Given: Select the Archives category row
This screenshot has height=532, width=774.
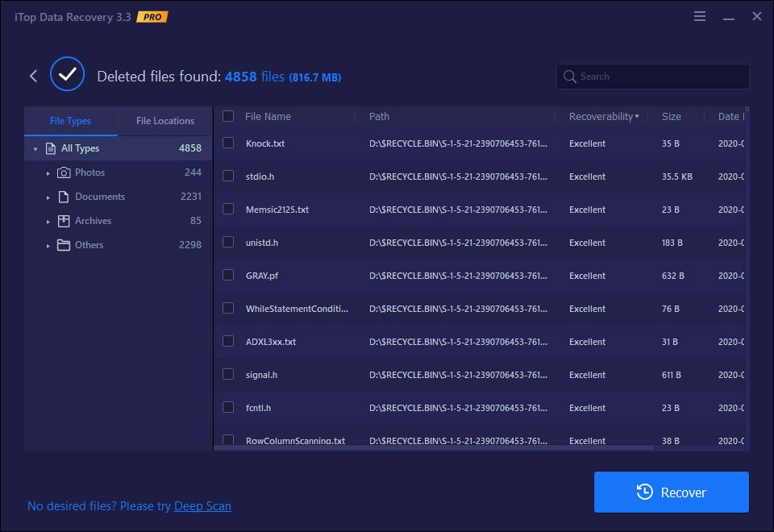Looking at the screenshot, I should pos(119,221).
